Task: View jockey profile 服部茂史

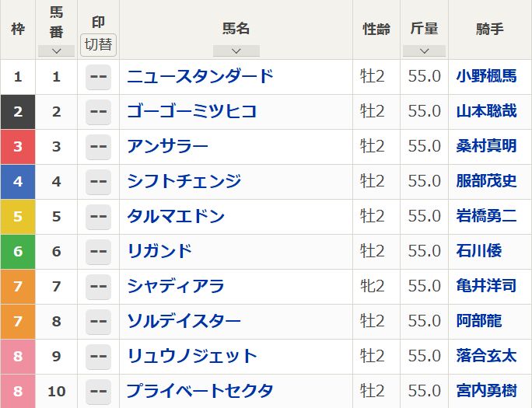Action: pos(487,181)
